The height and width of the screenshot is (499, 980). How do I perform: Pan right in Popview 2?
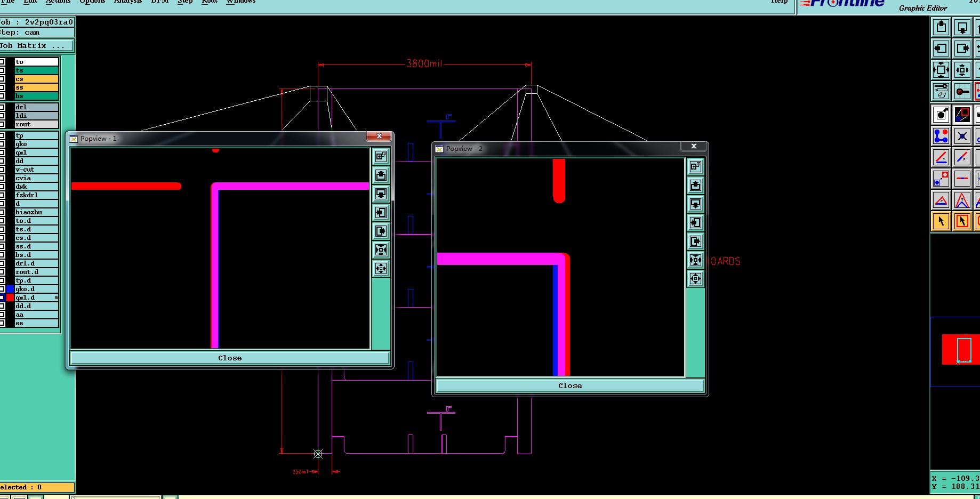click(695, 241)
